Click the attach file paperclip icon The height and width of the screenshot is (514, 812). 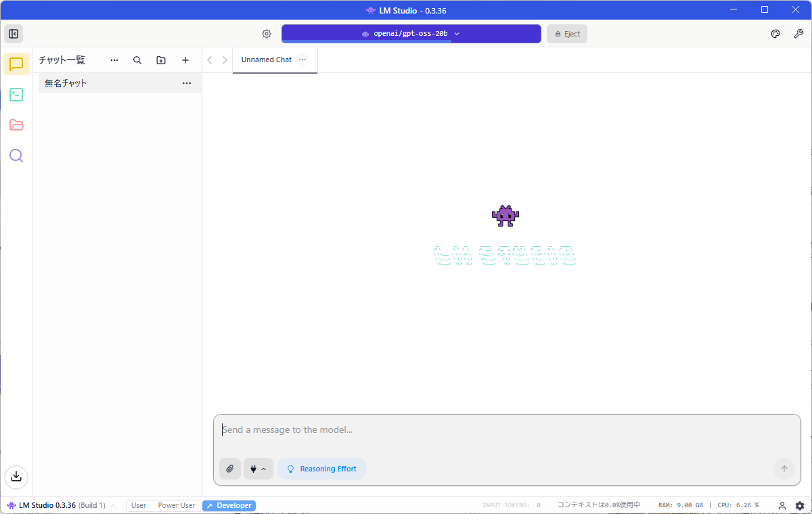(x=230, y=469)
